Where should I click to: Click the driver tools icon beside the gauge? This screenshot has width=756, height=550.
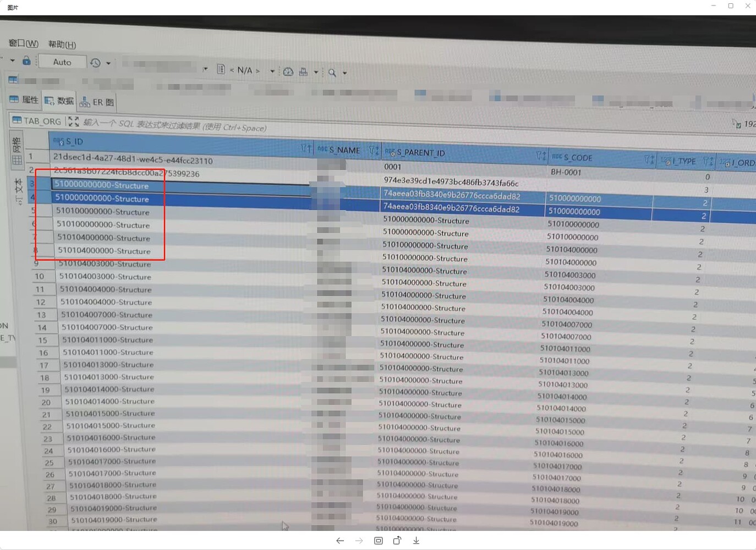click(x=303, y=72)
